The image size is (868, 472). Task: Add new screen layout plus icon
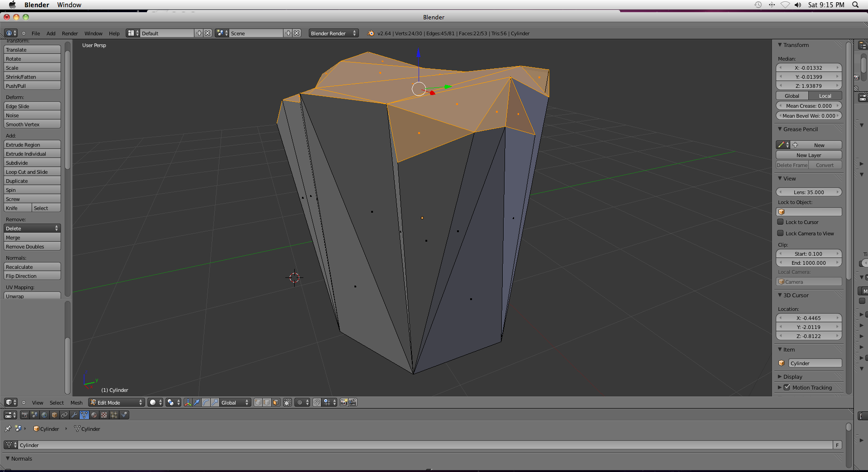199,33
